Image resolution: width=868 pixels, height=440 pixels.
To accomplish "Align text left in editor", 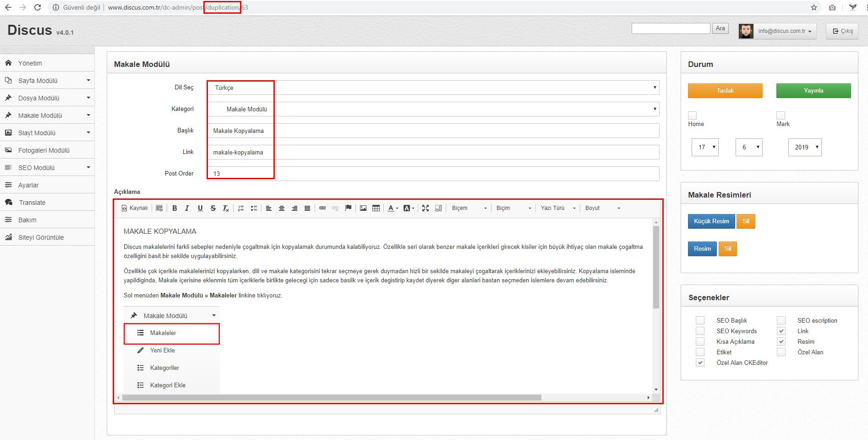I will (269, 208).
